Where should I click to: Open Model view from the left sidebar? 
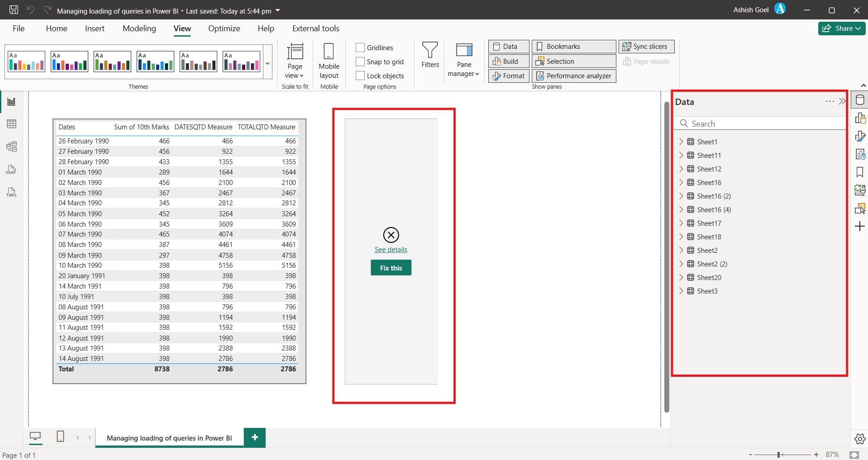[x=11, y=147]
